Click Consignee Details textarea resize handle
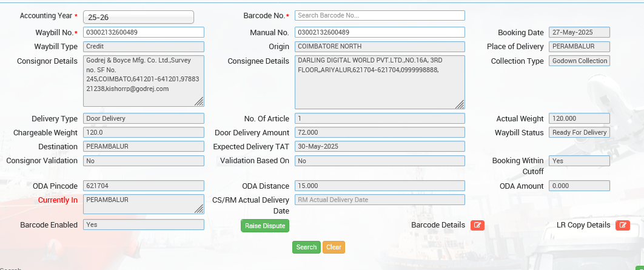Screen dimensions: 644x270 tap(460, 104)
